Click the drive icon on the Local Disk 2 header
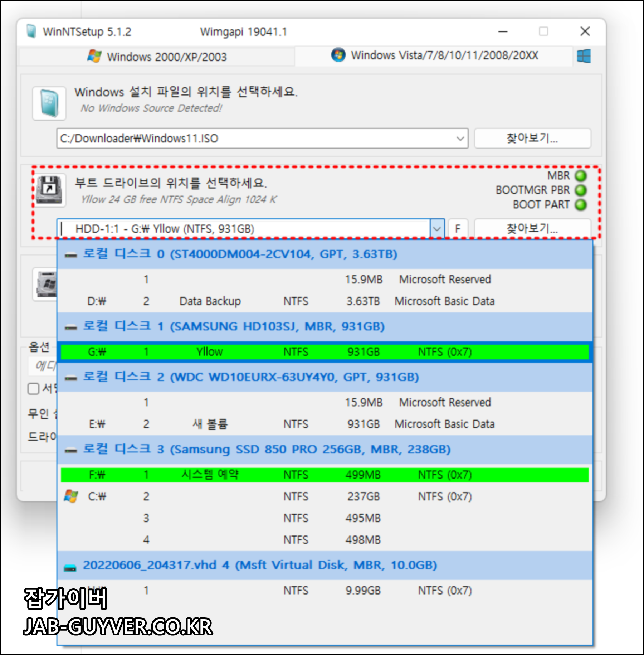 click(x=70, y=378)
